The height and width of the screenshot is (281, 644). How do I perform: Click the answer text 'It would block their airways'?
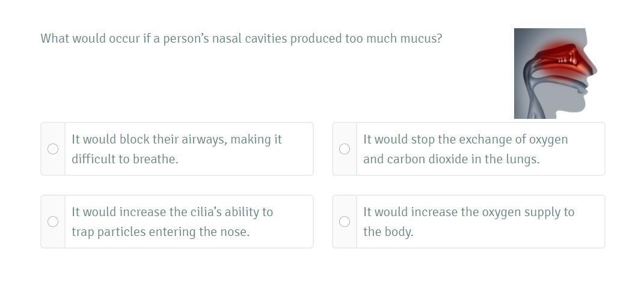tap(176, 139)
